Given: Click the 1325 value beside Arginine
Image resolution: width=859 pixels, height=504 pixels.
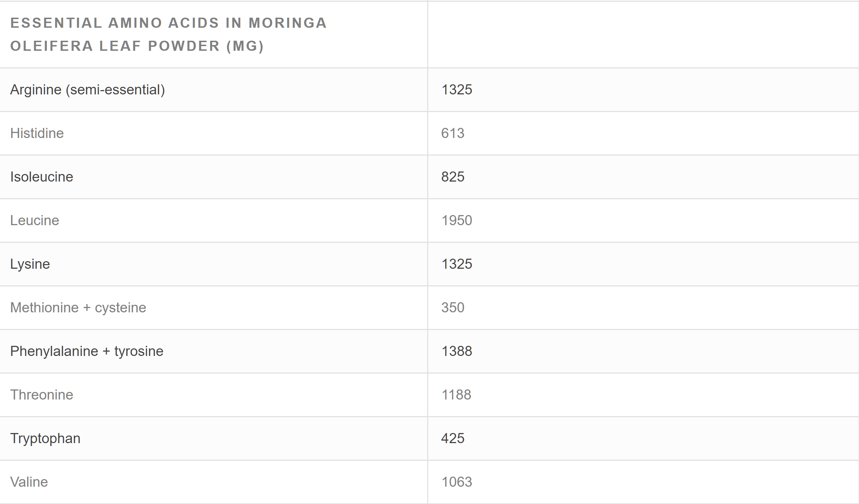Looking at the screenshot, I should pyautogui.click(x=457, y=90).
